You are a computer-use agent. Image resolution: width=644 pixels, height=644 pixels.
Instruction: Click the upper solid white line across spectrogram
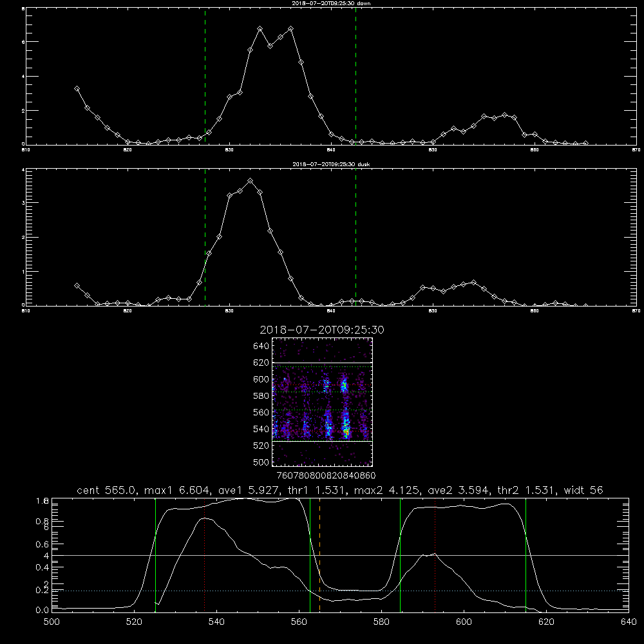[x=322, y=363]
